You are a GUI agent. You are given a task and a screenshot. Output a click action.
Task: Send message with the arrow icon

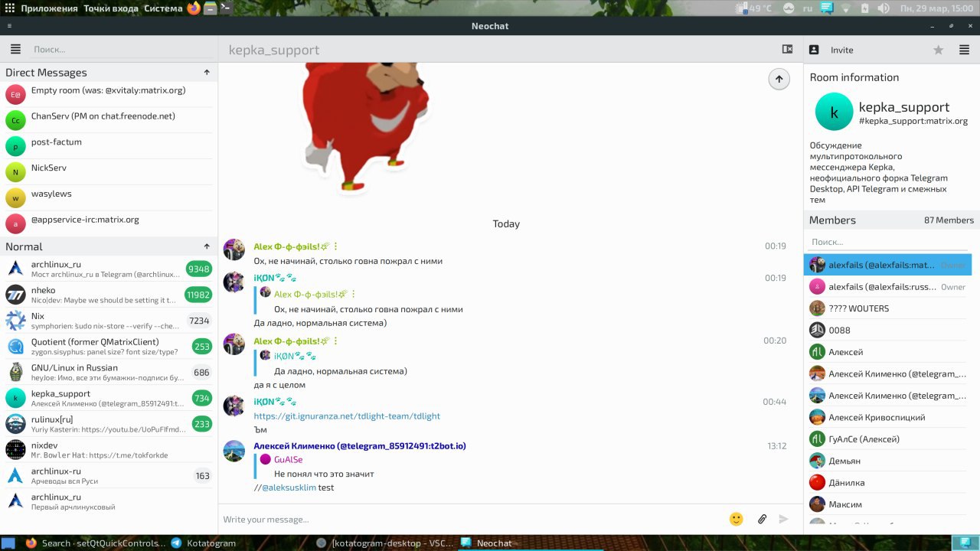(x=784, y=519)
